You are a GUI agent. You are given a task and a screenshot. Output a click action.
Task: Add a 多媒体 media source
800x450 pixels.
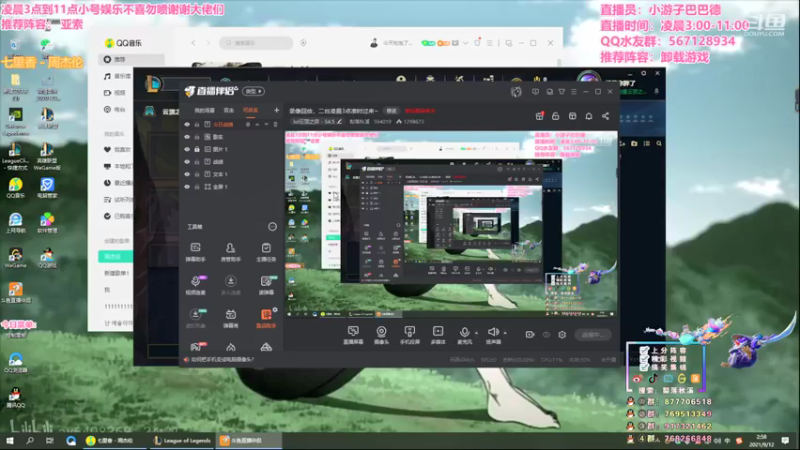[438, 335]
